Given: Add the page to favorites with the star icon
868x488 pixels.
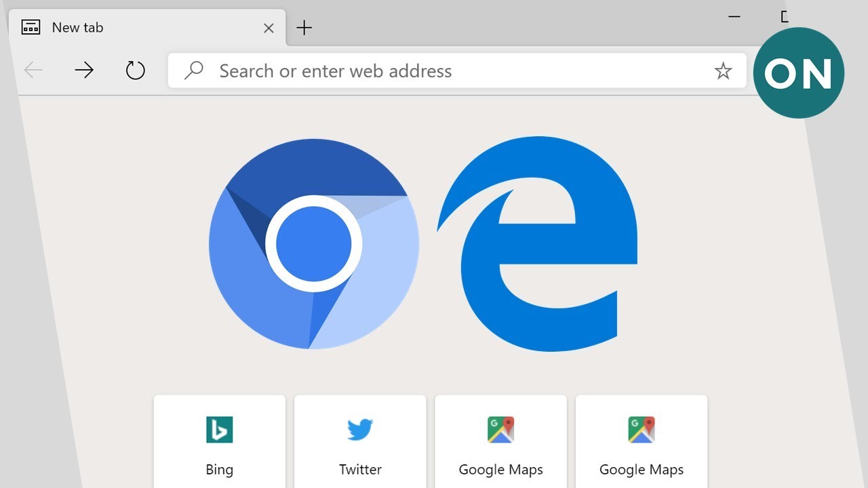Looking at the screenshot, I should pyautogui.click(x=724, y=70).
